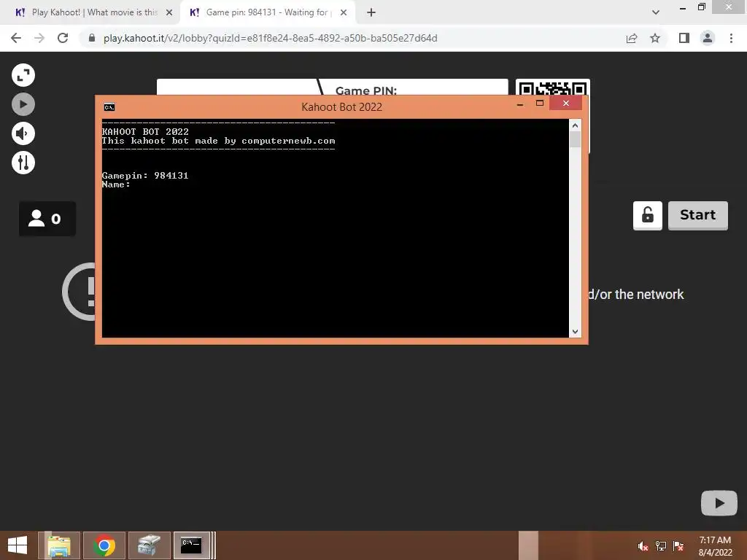Open Kahoot Bot console system menu icon
The image size is (747, 560).
(109, 107)
